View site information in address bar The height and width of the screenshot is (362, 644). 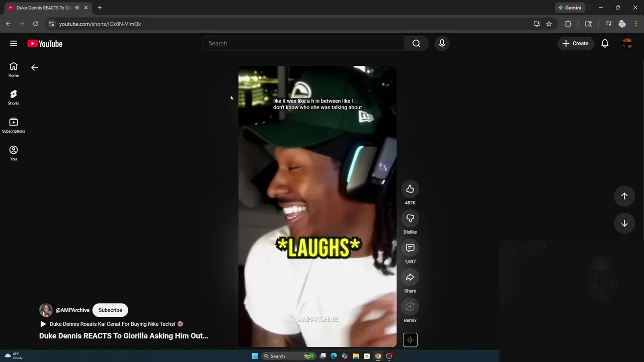(x=51, y=24)
